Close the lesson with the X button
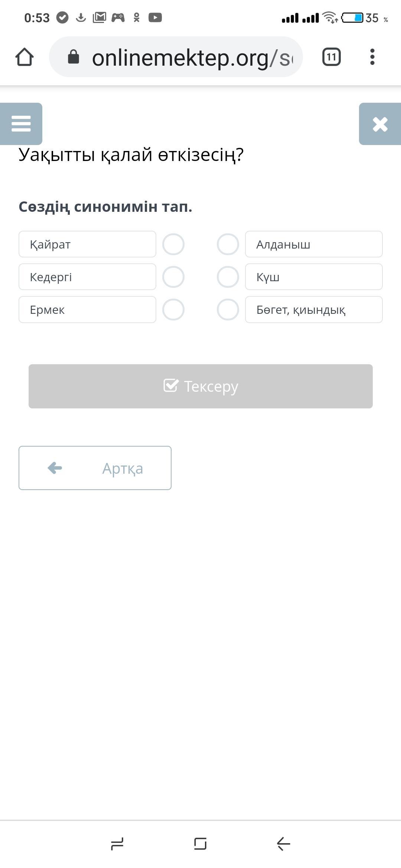The width and height of the screenshot is (401, 868). pos(380,124)
